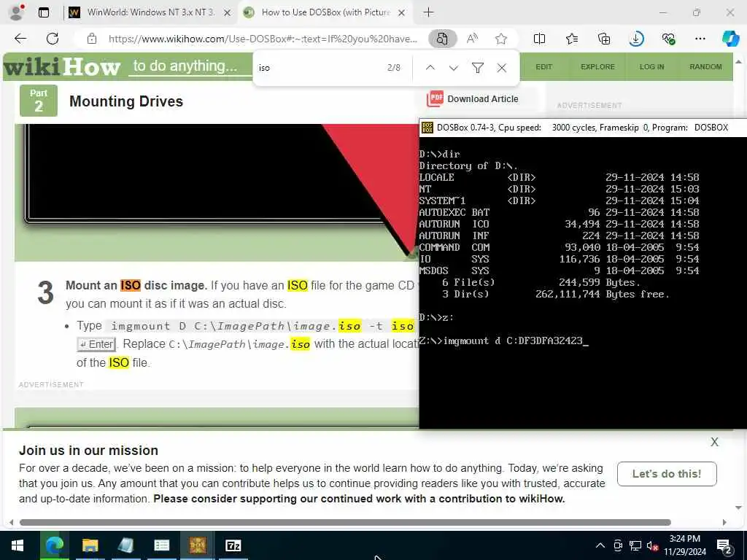Open the Downloads icon
747x560 pixels.
click(636, 39)
